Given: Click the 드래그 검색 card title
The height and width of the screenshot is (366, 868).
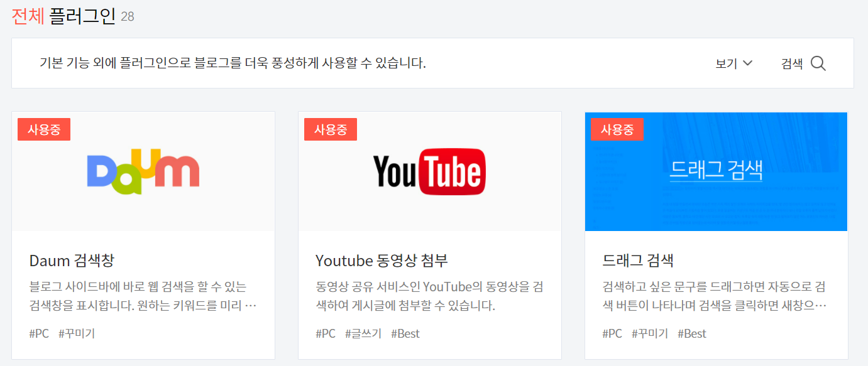Looking at the screenshot, I should pyautogui.click(x=638, y=261).
